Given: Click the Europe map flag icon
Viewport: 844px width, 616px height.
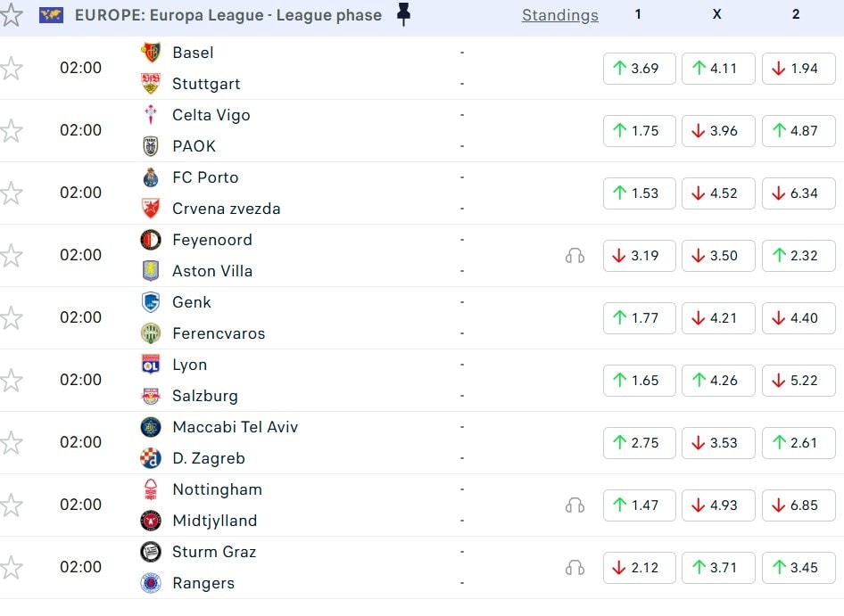Looking at the screenshot, I should pyautogui.click(x=51, y=15).
